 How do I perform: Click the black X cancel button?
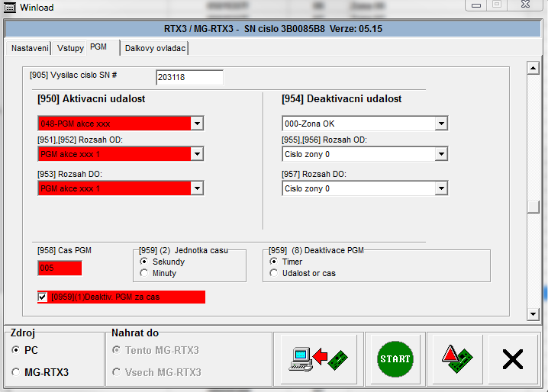[x=513, y=358]
